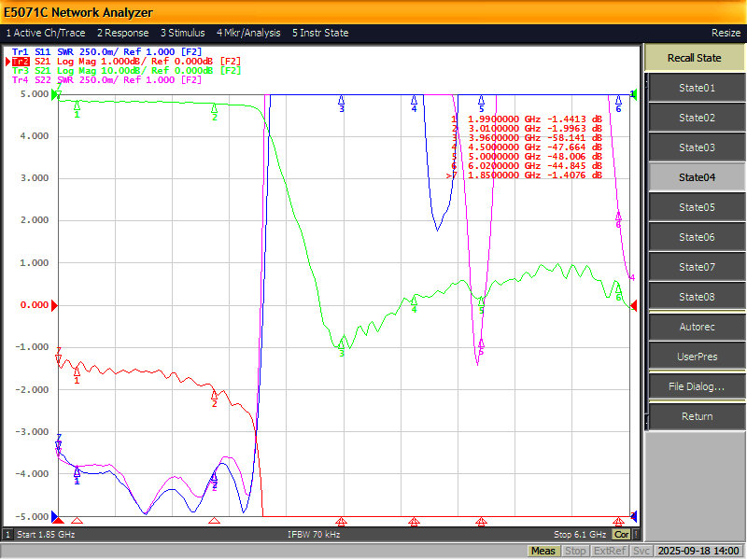Click the Stop status indicator

point(575,551)
